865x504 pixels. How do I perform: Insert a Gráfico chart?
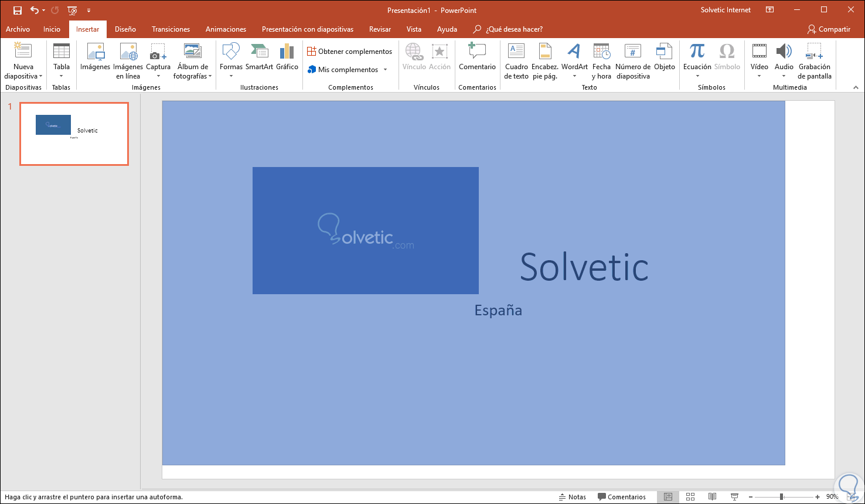[287, 57]
